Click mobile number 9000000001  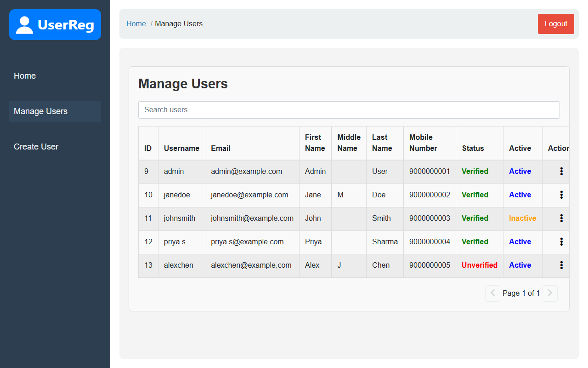point(430,172)
